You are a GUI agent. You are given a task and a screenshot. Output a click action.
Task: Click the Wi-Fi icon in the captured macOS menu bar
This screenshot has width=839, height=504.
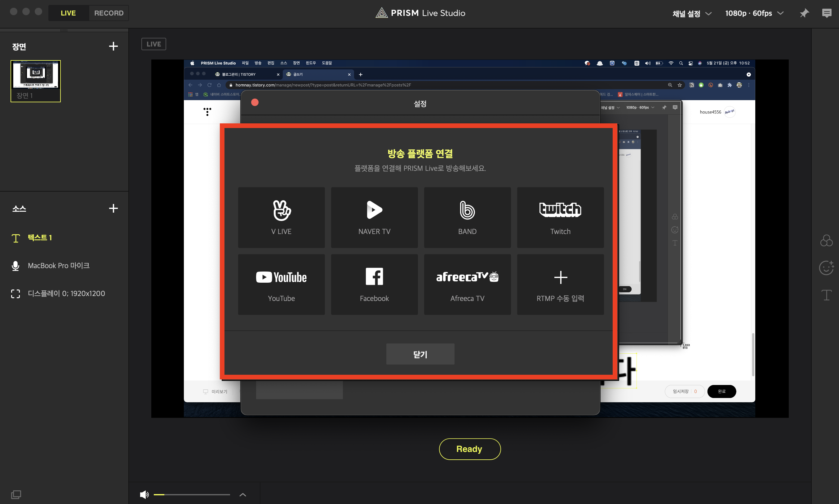[x=671, y=63]
